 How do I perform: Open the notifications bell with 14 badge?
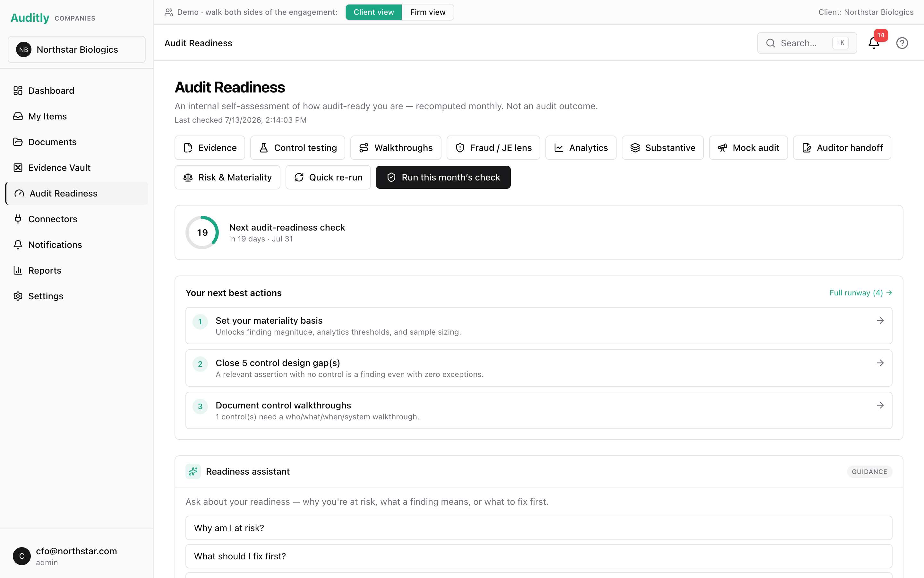pos(874,43)
